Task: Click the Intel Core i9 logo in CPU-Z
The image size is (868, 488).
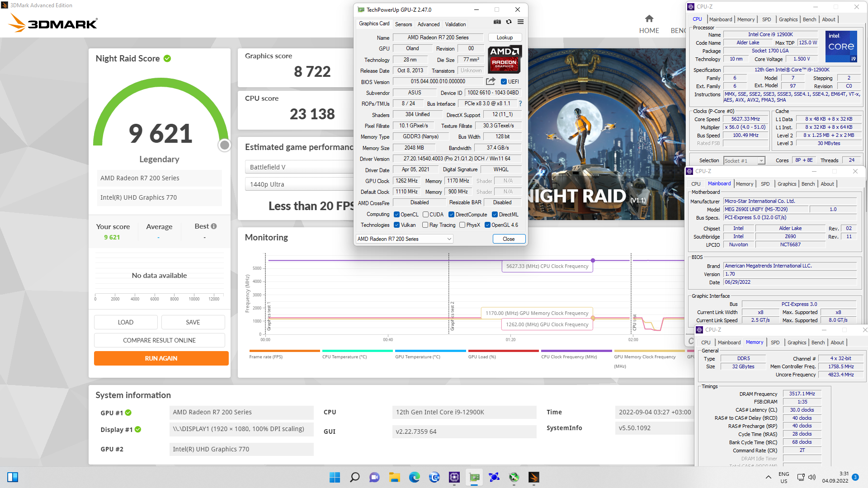Action: [x=841, y=46]
